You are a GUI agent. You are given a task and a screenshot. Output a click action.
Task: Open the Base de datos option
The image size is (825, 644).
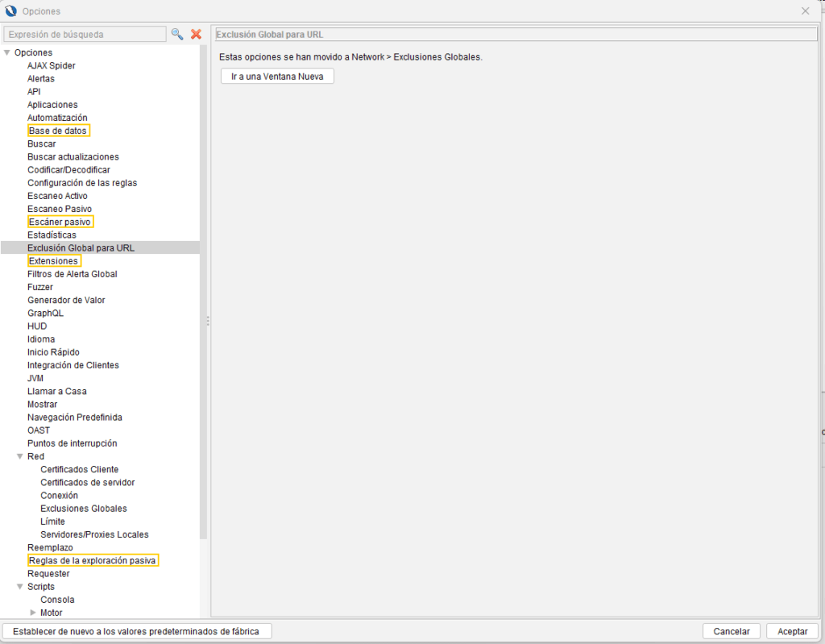point(57,131)
